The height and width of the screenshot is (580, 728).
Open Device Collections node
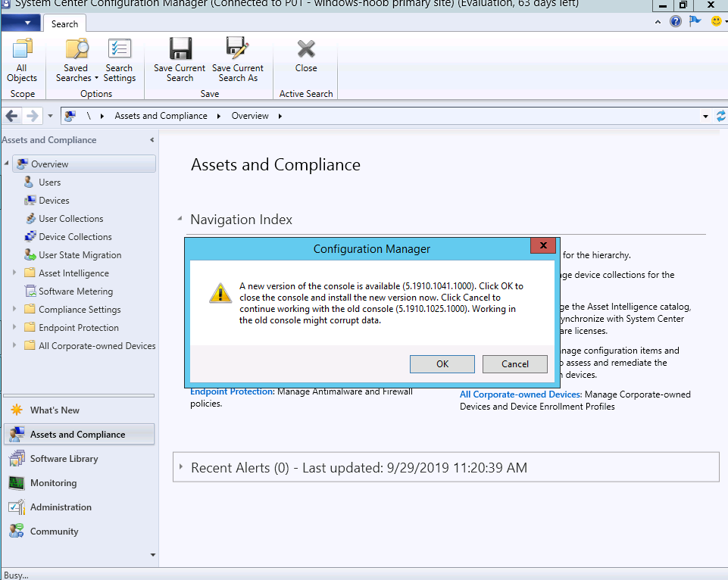pos(75,237)
